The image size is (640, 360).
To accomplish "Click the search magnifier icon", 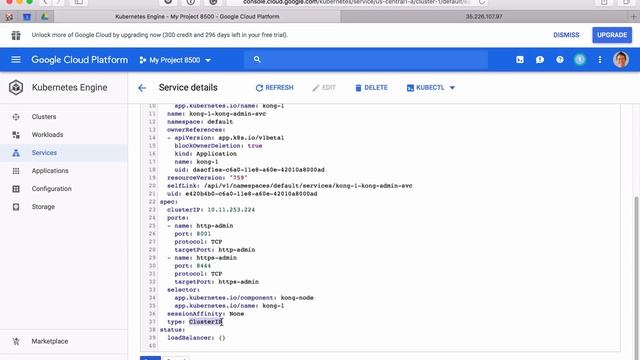I will (257, 60).
